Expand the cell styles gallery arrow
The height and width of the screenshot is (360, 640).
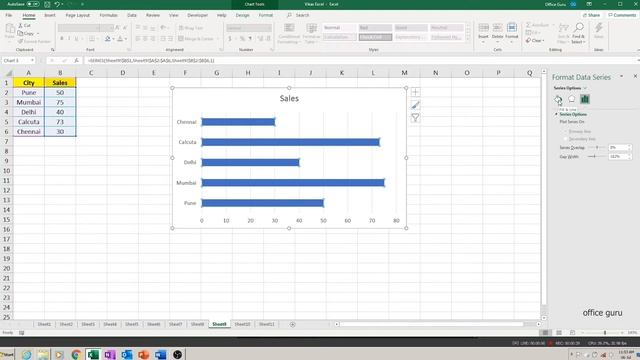point(468,38)
